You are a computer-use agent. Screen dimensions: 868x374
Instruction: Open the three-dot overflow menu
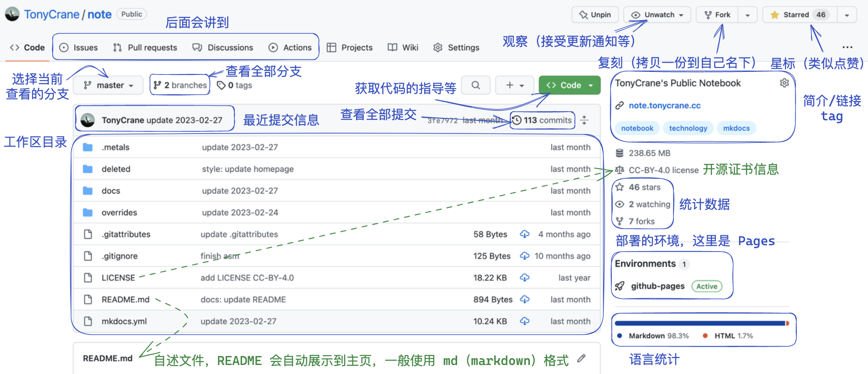click(847, 47)
